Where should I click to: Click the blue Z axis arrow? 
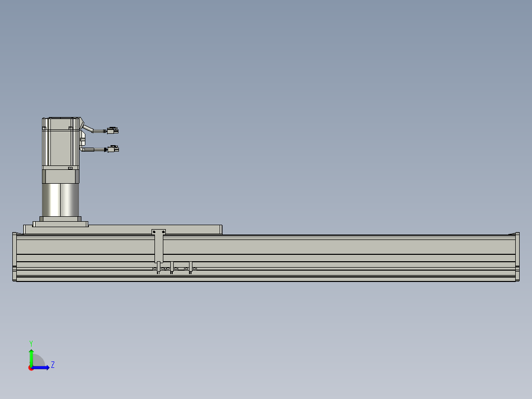[42, 367]
